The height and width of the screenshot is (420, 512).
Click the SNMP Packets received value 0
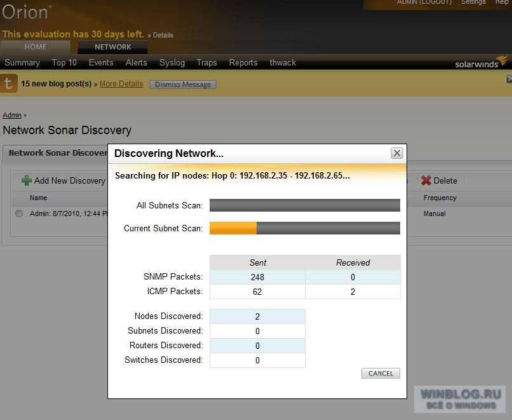(x=353, y=277)
